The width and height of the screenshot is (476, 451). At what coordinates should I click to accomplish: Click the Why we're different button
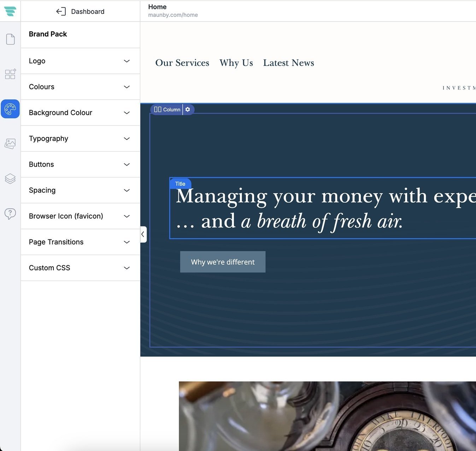pos(223,262)
